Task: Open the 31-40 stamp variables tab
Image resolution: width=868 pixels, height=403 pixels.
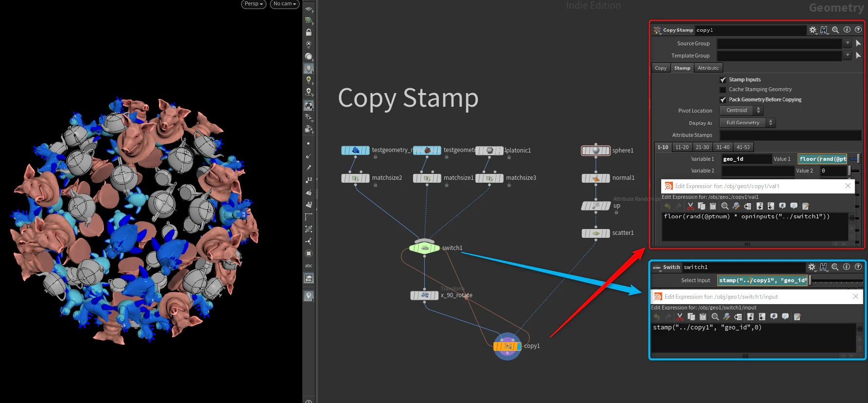Action: tap(723, 147)
